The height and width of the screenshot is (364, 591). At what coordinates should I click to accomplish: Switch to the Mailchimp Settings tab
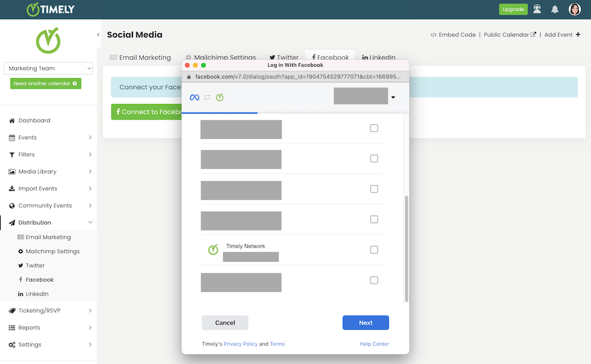pyautogui.click(x=220, y=57)
